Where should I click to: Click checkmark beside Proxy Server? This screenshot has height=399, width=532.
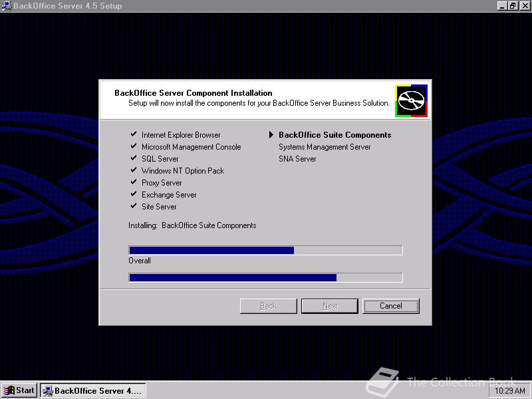point(134,182)
